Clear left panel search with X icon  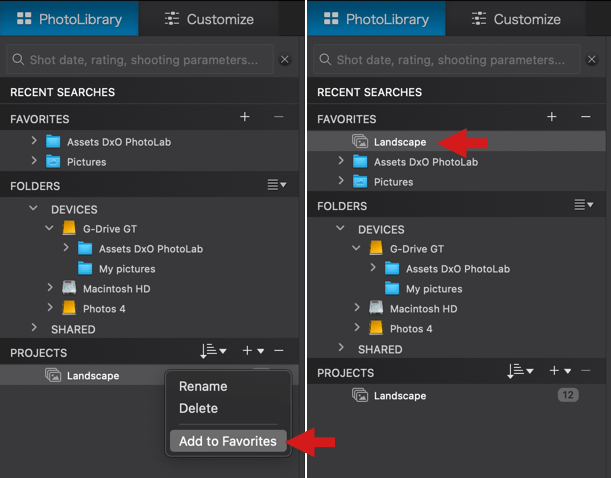click(x=285, y=60)
